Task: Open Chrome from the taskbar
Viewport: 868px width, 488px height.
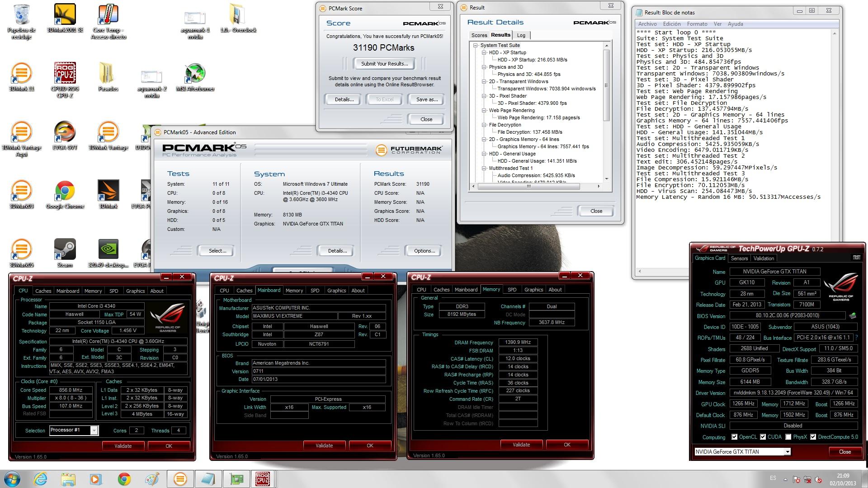Action: (124, 479)
